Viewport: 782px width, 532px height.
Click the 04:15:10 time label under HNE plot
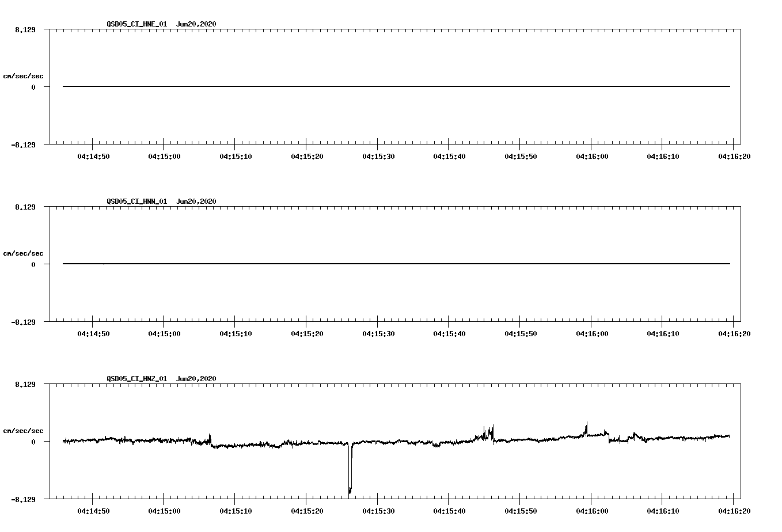[236, 156]
